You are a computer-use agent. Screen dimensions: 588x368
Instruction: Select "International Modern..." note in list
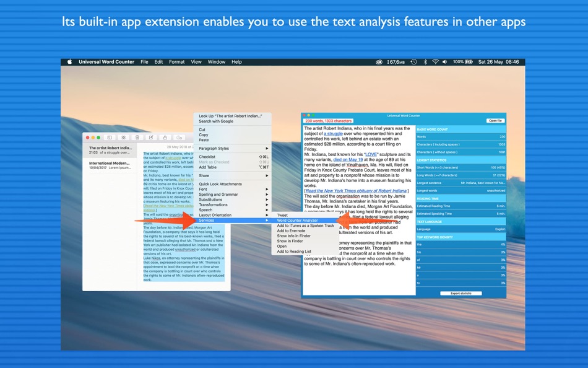tap(110, 165)
